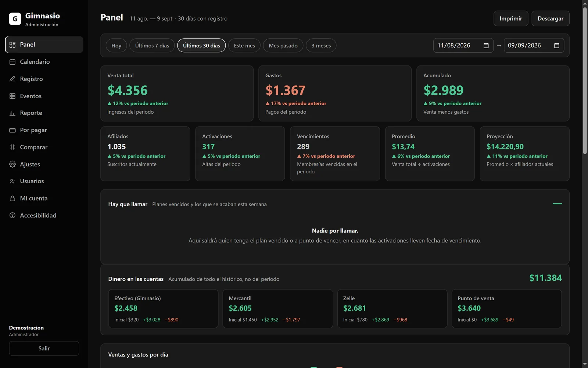Click the Punto de venta $3.640 amount
Screen dimensions: 588x368
tap(469, 308)
